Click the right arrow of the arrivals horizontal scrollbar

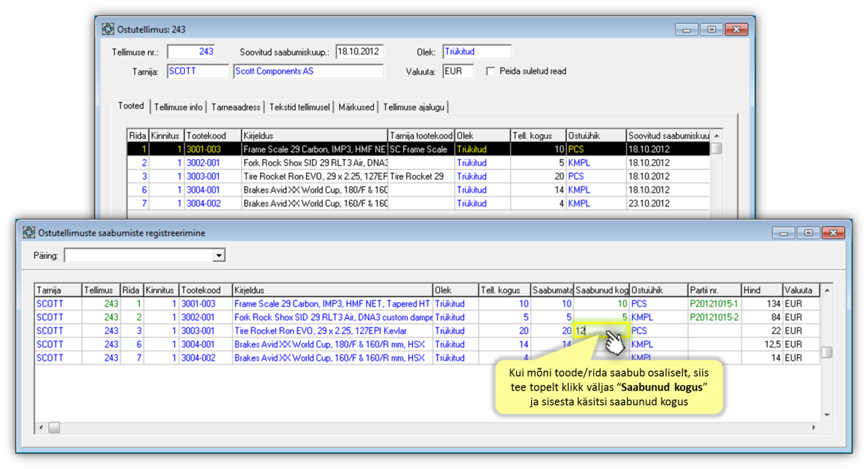pyautogui.click(x=814, y=428)
